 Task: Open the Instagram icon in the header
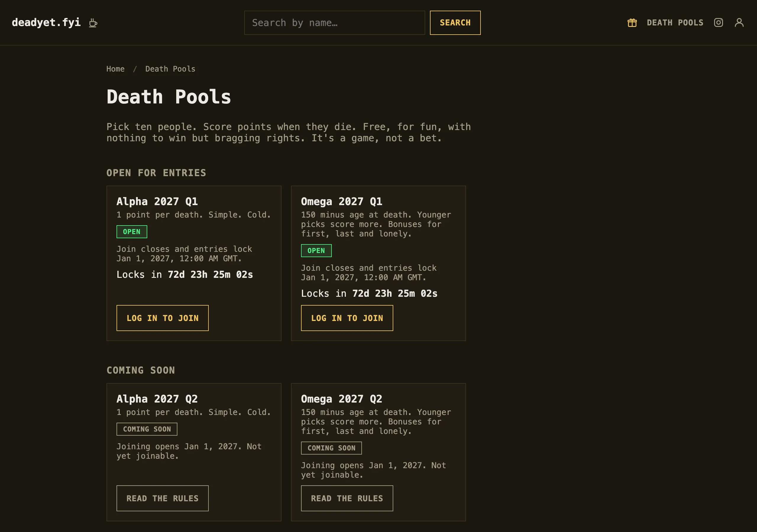pos(719,22)
